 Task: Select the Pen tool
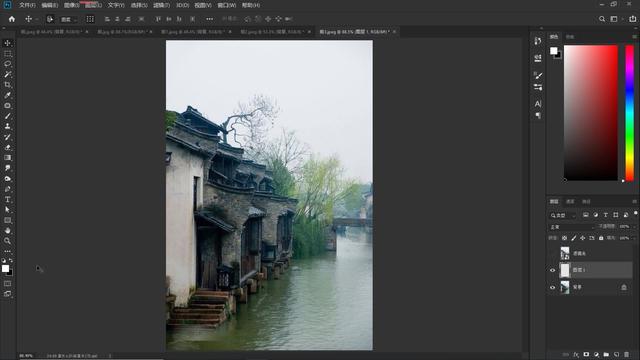(x=7, y=189)
